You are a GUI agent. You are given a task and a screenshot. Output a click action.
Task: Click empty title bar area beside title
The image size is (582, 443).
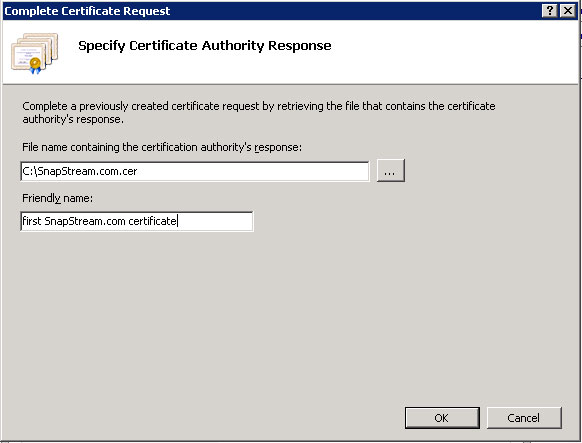(353, 11)
